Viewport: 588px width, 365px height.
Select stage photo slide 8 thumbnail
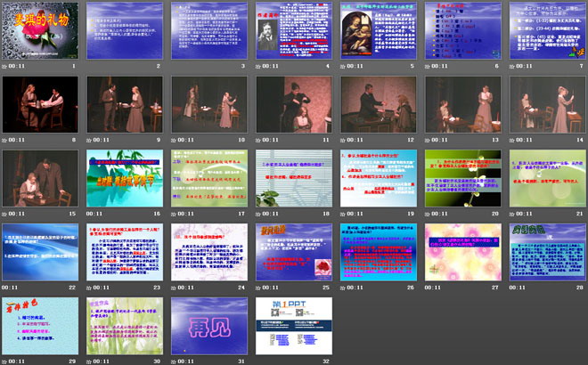tap(40, 104)
